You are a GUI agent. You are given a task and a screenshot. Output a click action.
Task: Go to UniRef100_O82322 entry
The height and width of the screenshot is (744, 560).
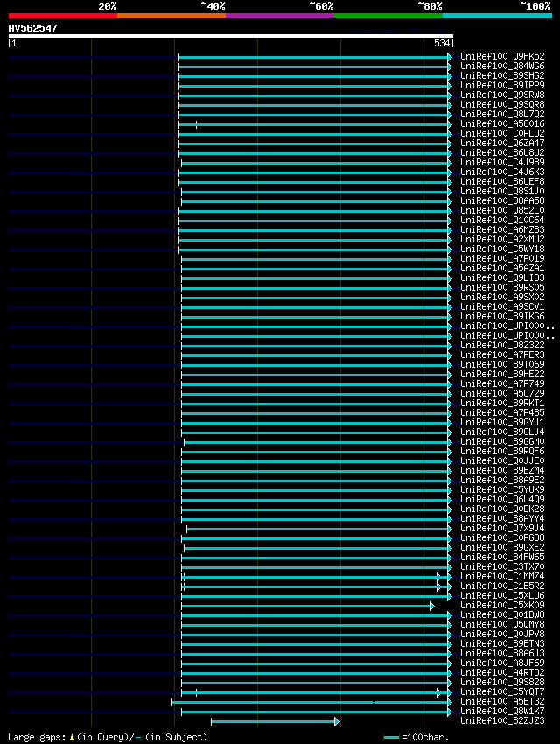(502, 345)
